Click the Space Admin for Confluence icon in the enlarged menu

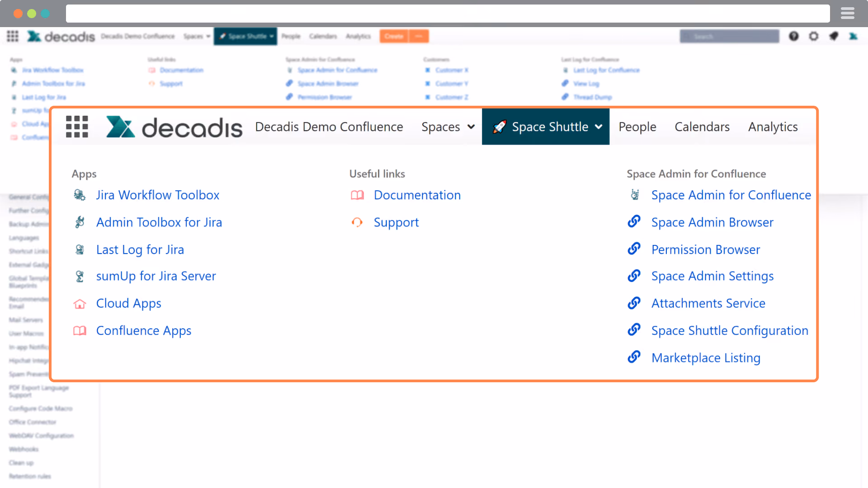pyautogui.click(x=635, y=195)
